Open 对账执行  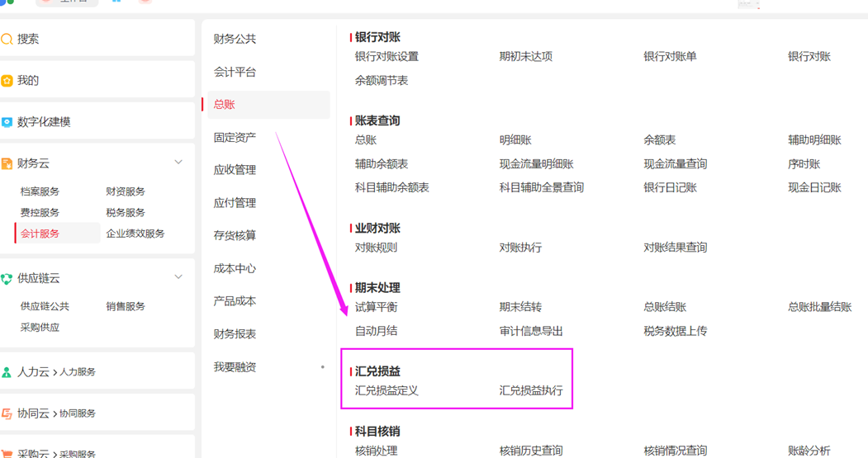click(520, 248)
